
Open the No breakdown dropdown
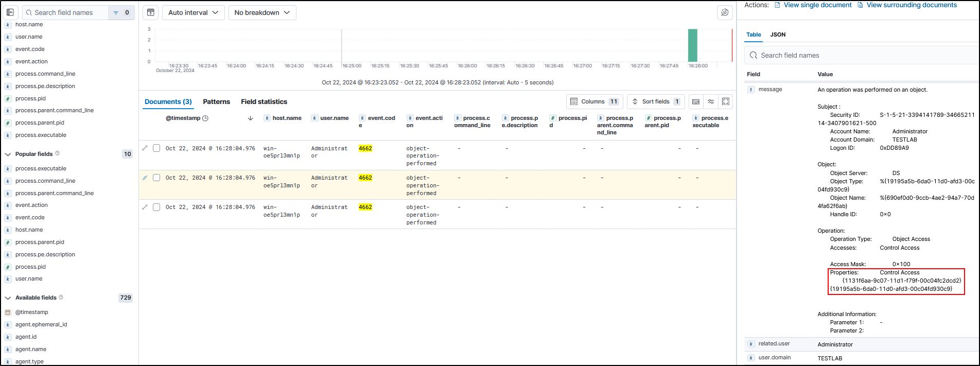pyautogui.click(x=262, y=12)
